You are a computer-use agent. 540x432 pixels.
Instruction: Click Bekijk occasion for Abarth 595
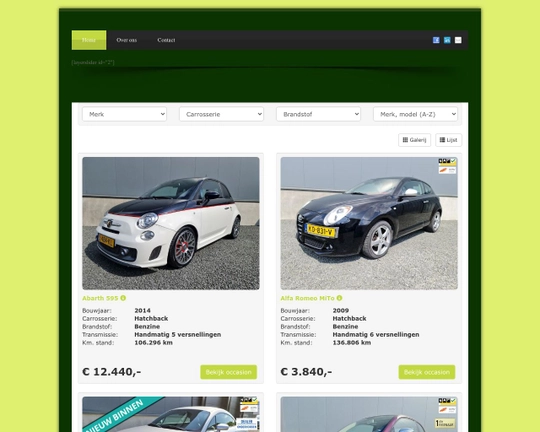229,372
